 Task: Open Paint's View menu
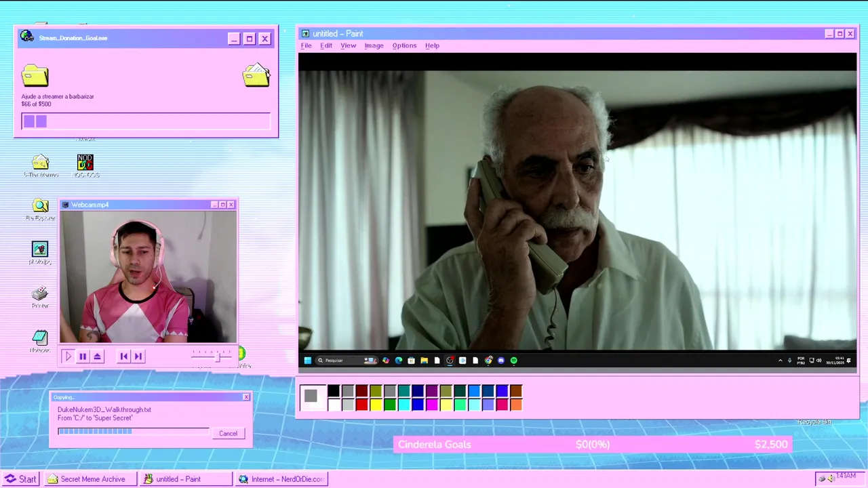pos(349,45)
